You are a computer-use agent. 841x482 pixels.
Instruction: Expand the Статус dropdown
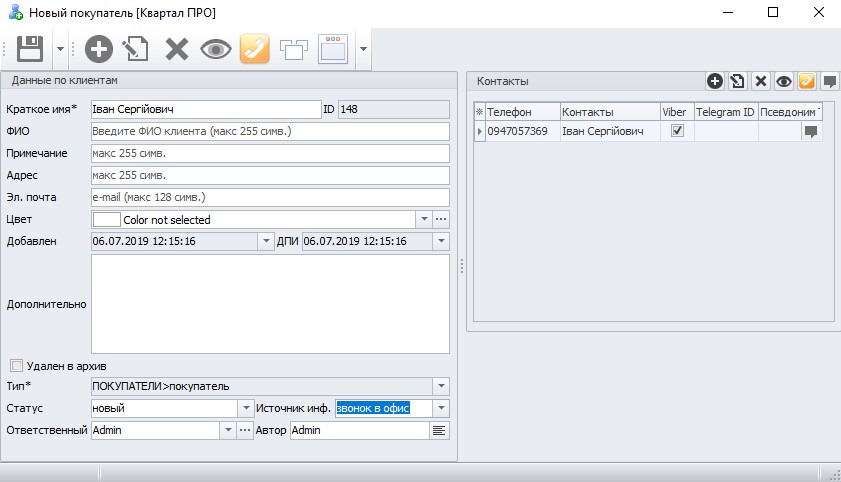coord(246,408)
